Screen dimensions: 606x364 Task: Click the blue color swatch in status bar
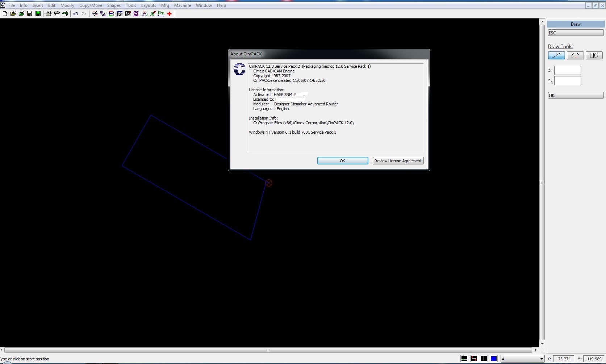(x=493, y=359)
